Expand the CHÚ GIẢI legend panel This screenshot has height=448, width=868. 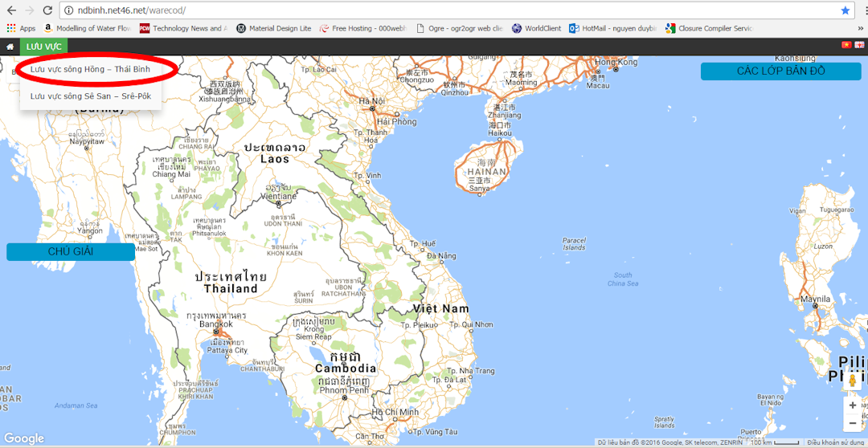[71, 252]
